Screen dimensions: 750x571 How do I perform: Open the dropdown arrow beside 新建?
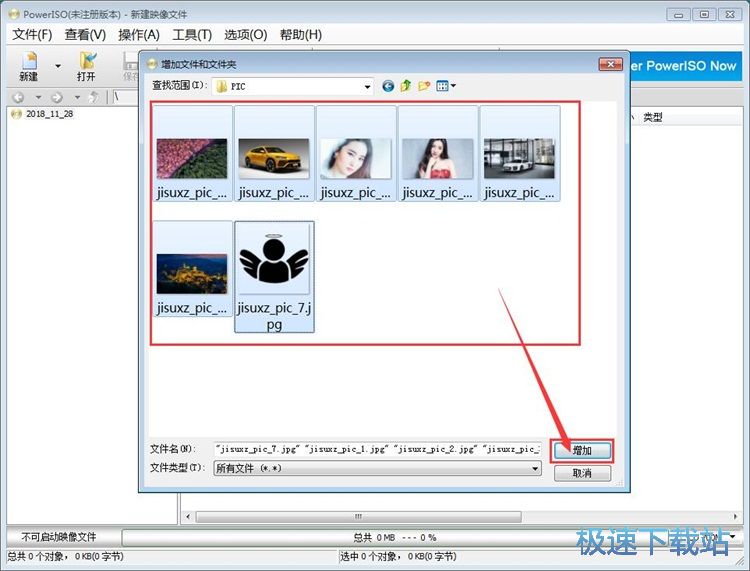pyautogui.click(x=58, y=66)
